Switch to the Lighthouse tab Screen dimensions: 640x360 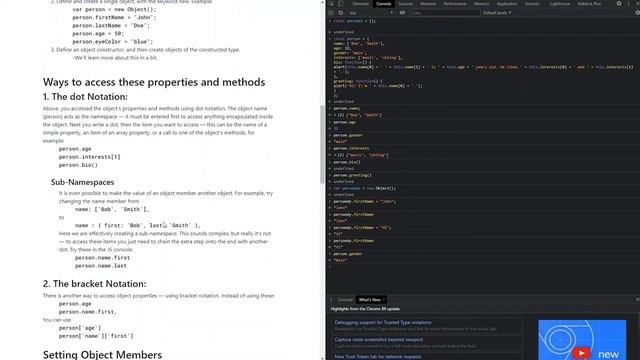pos(560,4)
